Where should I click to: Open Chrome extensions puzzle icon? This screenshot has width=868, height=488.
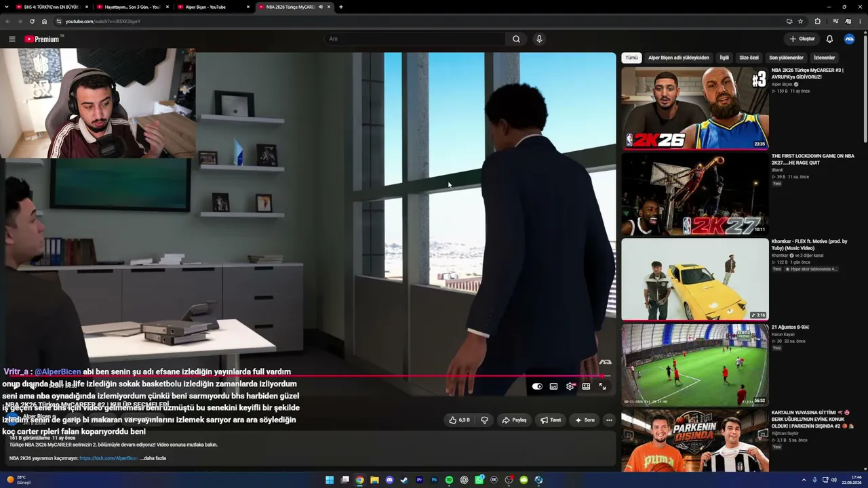pyautogui.click(x=818, y=21)
